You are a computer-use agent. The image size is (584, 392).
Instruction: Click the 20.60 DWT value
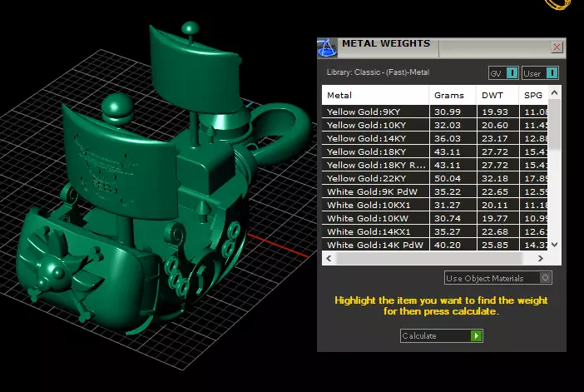click(x=495, y=125)
